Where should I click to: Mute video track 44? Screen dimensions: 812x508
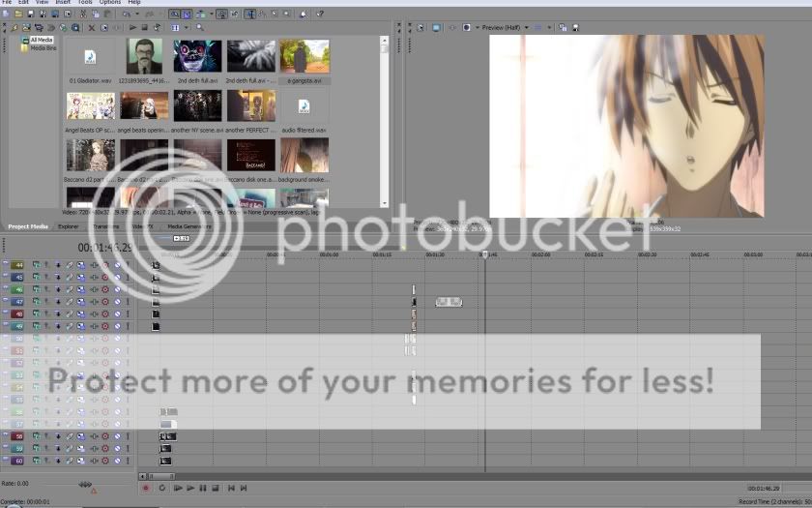click(x=118, y=265)
